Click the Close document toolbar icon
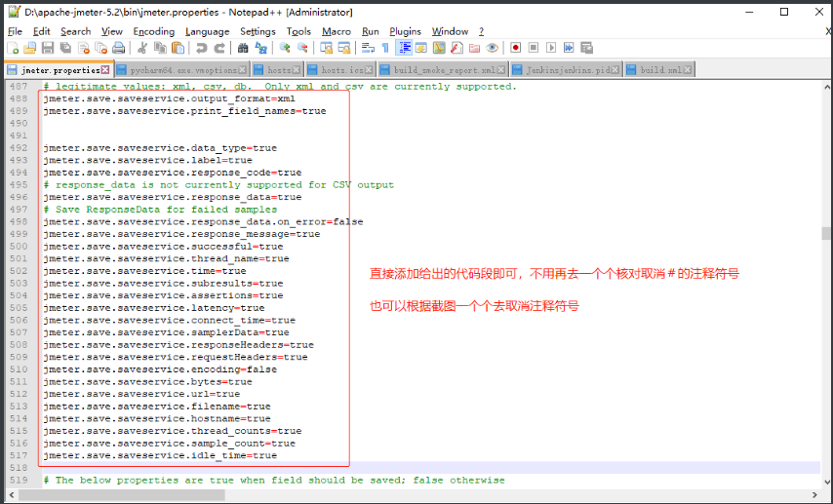The image size is (833, 504). (84, 49)
